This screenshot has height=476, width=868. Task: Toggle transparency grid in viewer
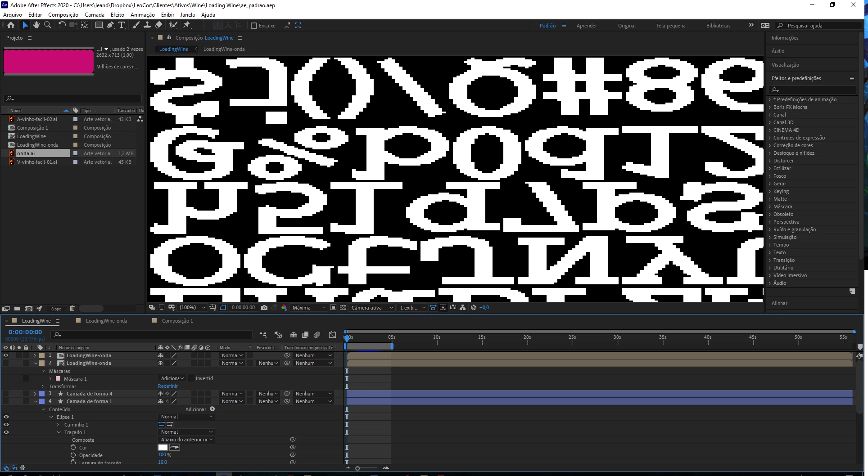[x=343, y=308]
